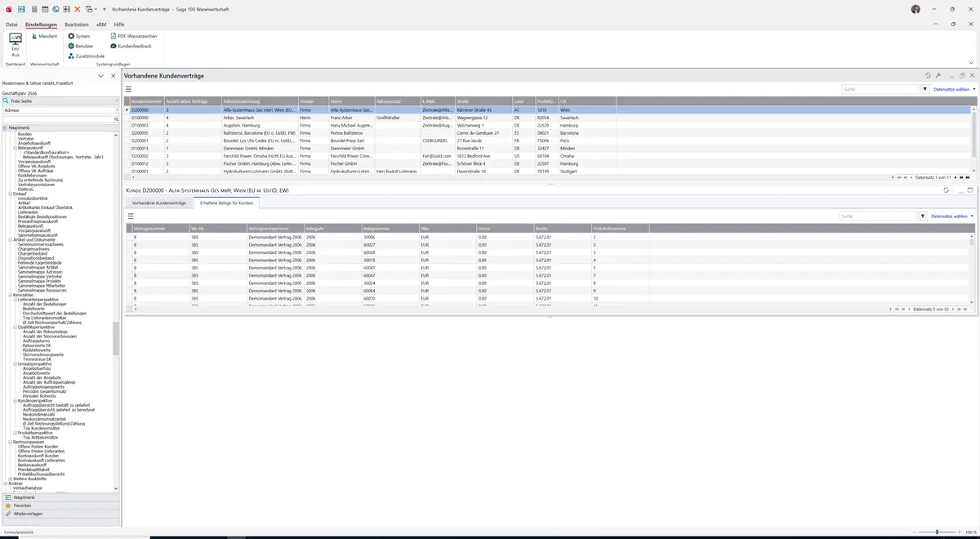This screenshot has width=980, height=539.
Task: Click the filter funnel beside upper Suche field
Action: 925,89
